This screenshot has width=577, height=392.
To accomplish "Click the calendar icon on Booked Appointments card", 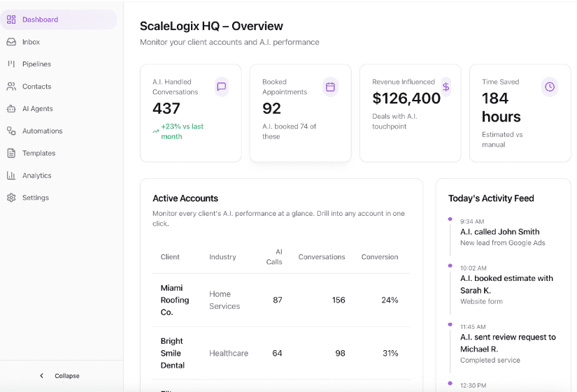I will pyautogui.click(x=331, y=87).
